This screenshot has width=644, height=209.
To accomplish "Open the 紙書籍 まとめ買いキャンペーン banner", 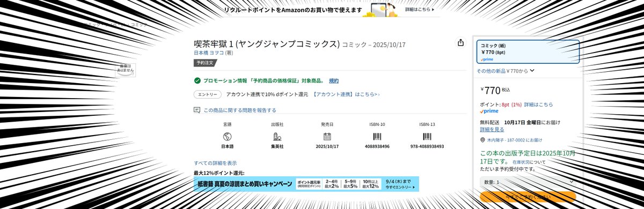I will pyautogui.click(x=306, y=184).
